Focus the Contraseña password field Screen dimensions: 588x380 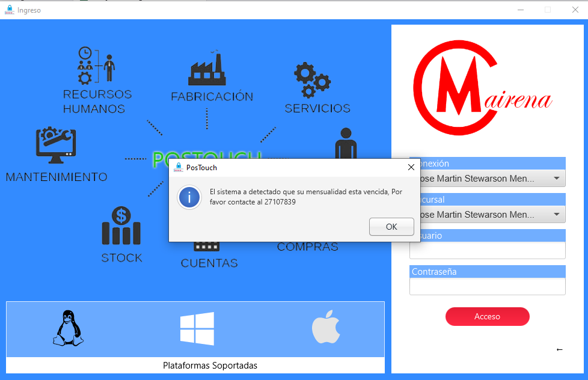[x=487, y=286]
